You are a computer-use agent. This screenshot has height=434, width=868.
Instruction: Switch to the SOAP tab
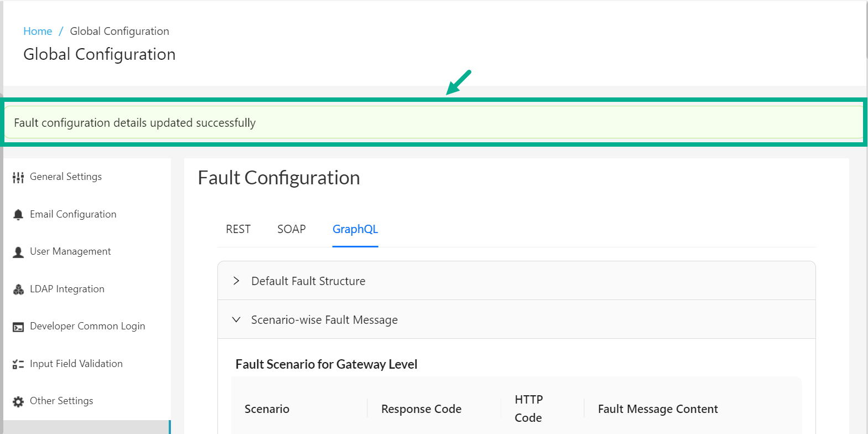point(292,229)
